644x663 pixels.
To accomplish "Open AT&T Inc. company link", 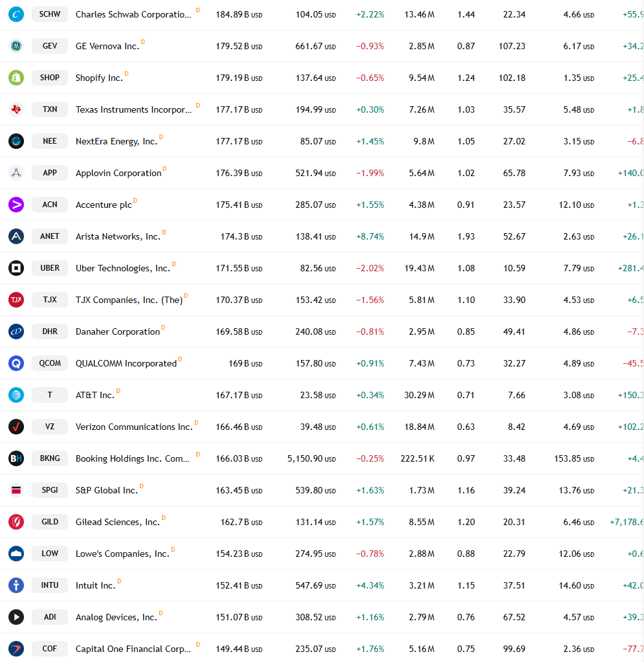I will tap(95, 395).
